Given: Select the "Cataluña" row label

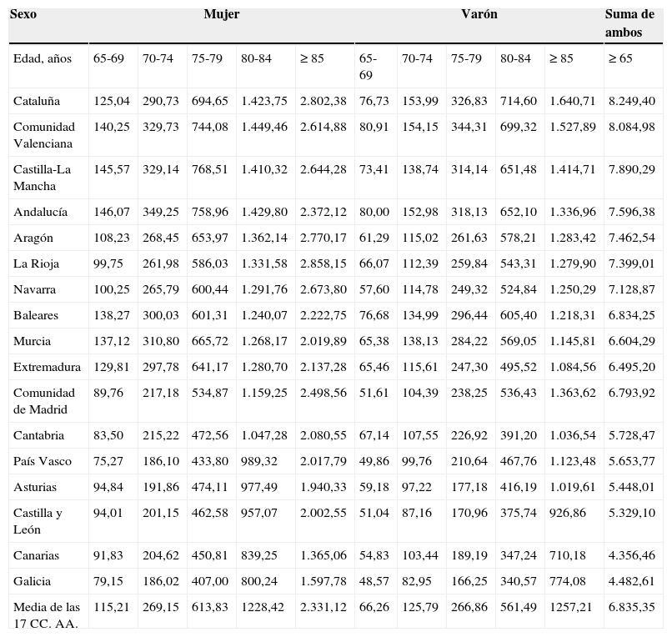Looking at the screenshot, I should (37, 101).
